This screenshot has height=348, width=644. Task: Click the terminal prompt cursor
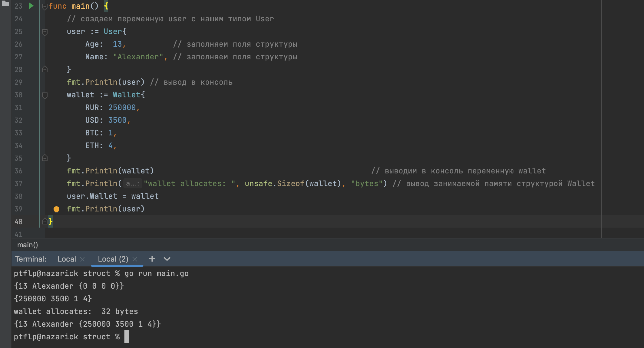[127, 336]
